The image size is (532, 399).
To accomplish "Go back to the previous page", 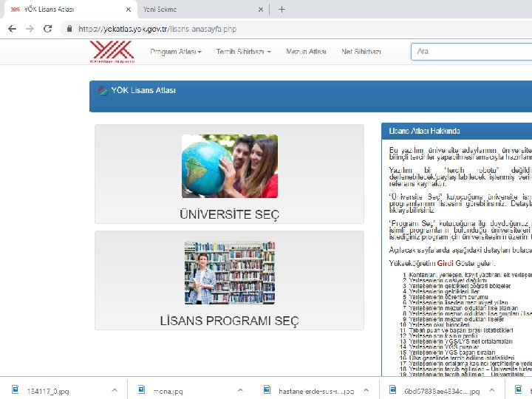I will [13, 29].
